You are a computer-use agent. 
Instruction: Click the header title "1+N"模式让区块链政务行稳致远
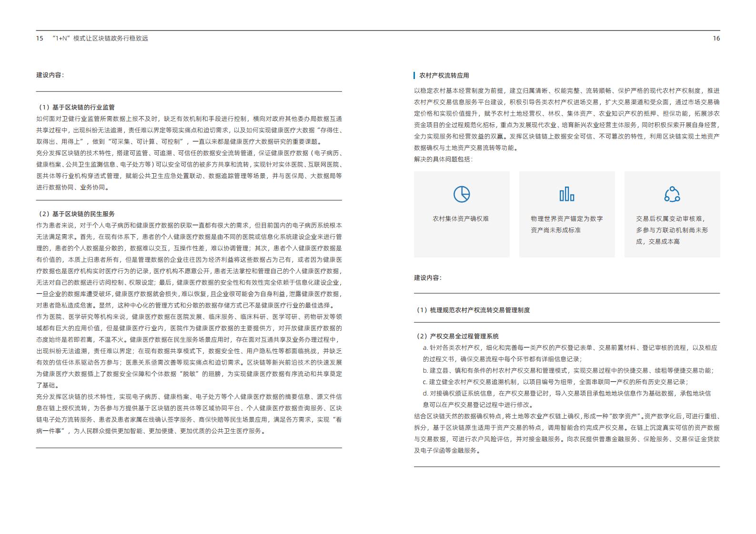tap(100, 39)
